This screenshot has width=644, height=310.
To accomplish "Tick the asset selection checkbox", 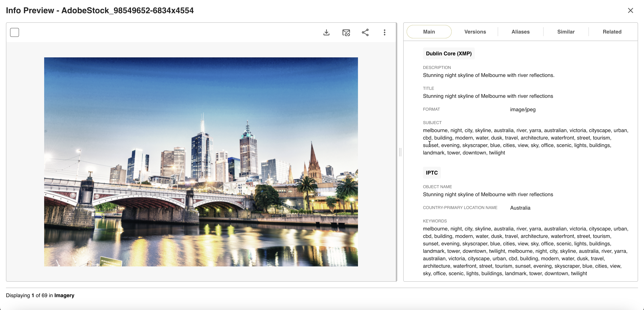I will (x=15, y=32).
